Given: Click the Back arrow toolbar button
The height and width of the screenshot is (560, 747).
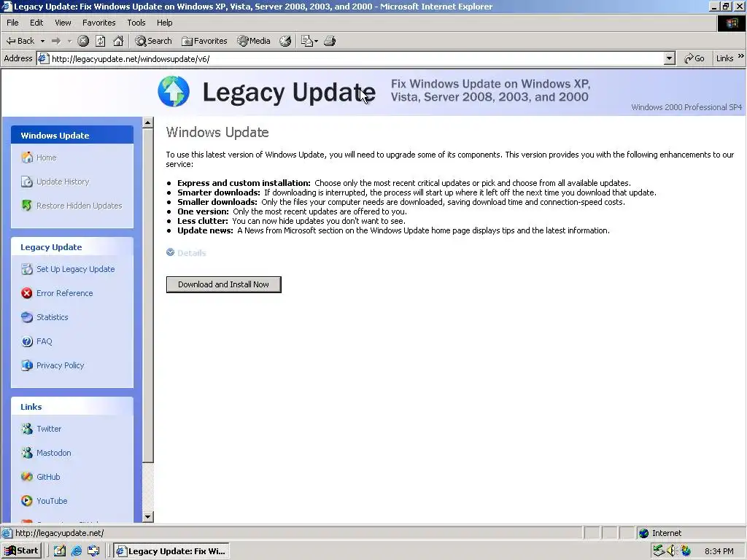Looking at the screenshot, I should [20, 41].
